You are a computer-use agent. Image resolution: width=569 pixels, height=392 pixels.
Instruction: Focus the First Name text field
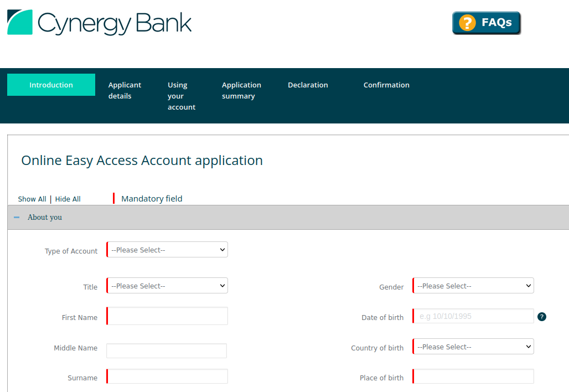(167, 316)
